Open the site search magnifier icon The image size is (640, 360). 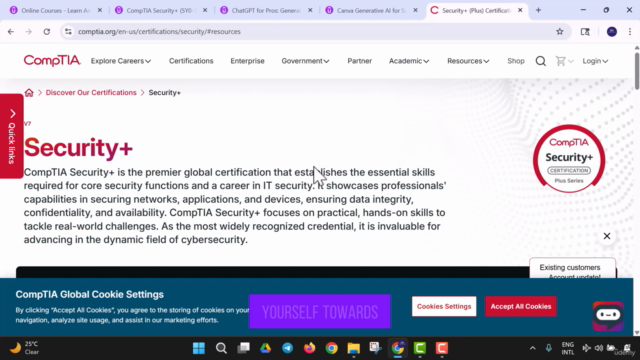540,61
